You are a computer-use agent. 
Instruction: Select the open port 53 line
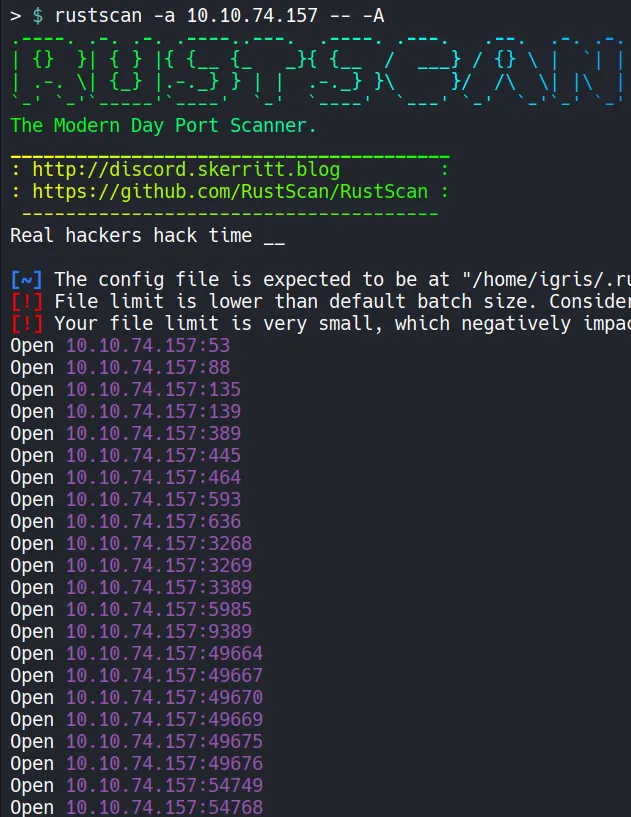pyautogui.click(x=120, y=345)
